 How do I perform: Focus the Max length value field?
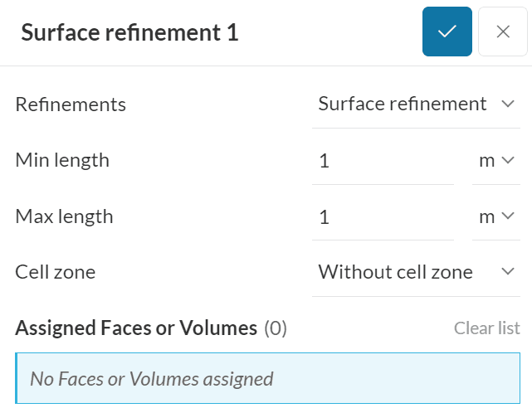(383, 216)
